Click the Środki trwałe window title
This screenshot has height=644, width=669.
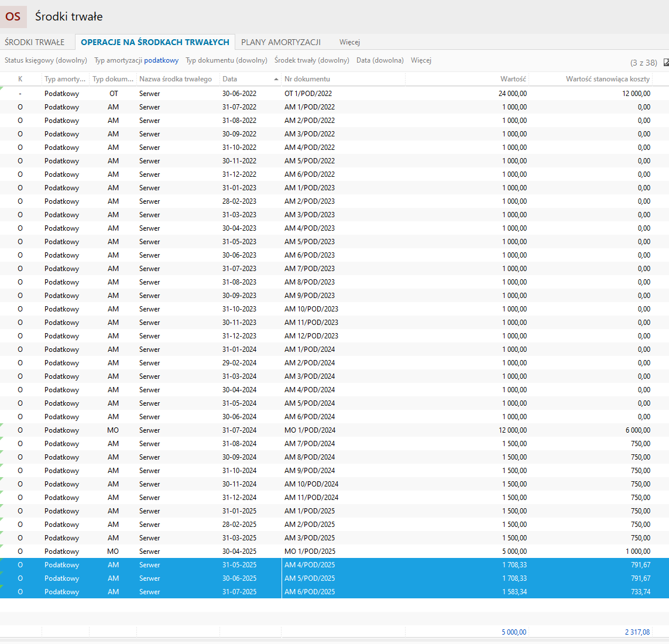point(68,16)
